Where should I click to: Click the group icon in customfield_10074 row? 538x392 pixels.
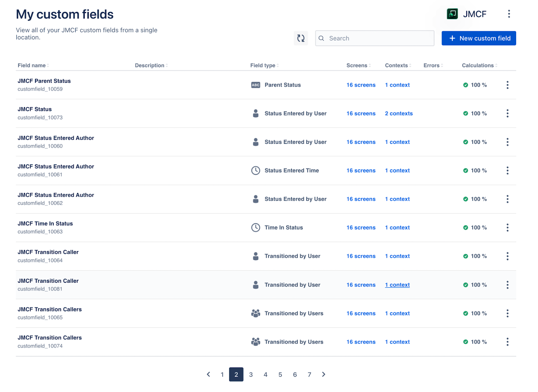256,342
